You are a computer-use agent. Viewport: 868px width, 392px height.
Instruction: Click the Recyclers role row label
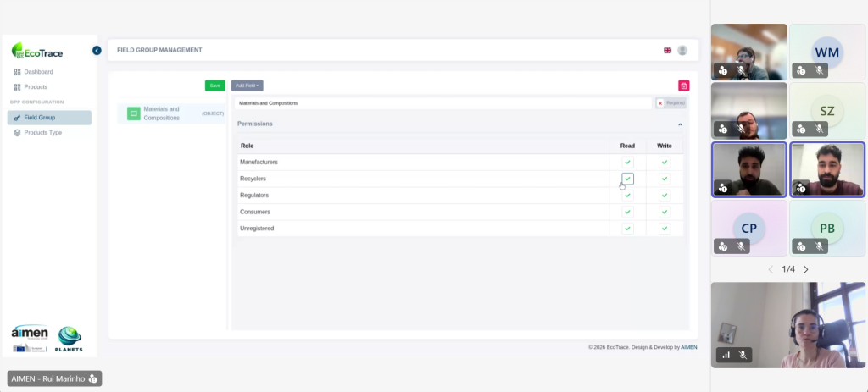tap(253, 179)
